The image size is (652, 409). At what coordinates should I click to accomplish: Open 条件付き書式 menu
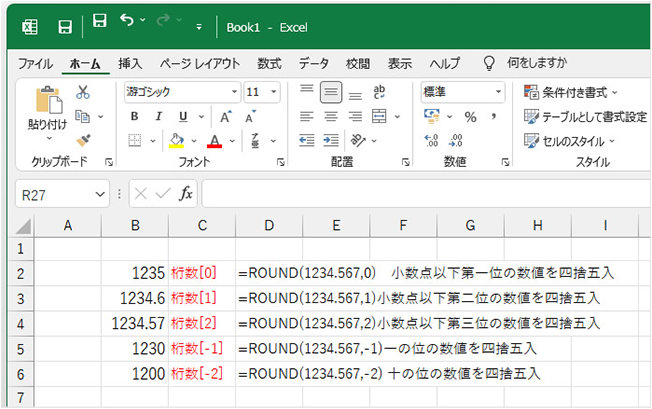coord(570,92)
